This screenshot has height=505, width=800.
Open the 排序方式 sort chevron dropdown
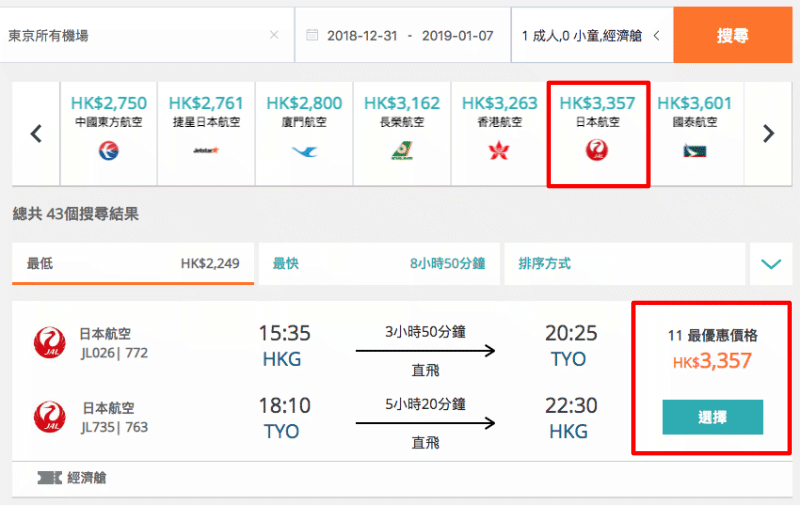(x=771, y=264)
